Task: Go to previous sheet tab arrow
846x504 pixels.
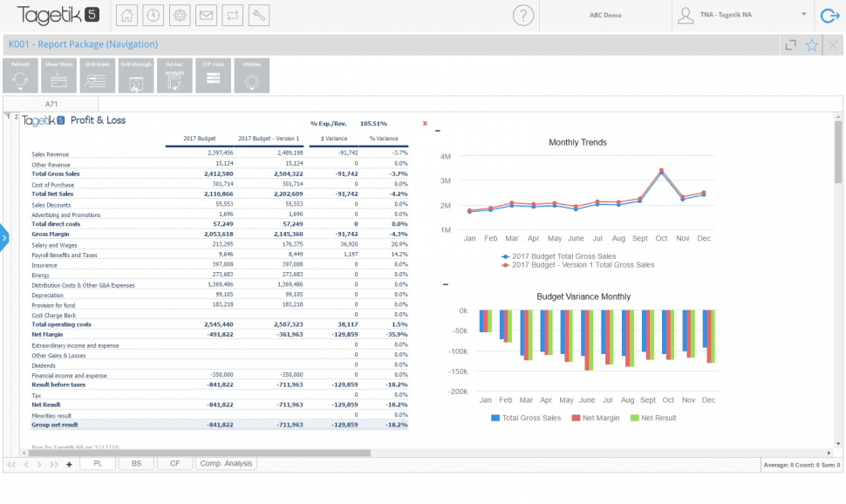Action: [26, 464]
